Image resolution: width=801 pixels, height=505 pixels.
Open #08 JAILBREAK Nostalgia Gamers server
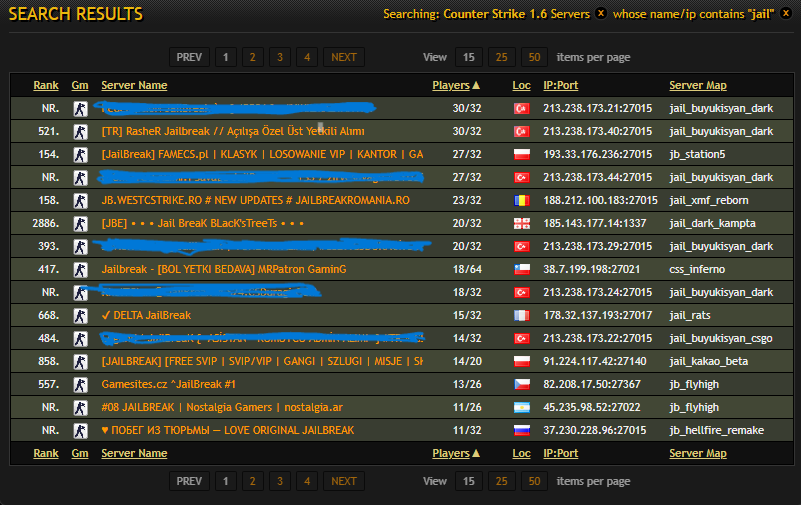tap(222, 407)
